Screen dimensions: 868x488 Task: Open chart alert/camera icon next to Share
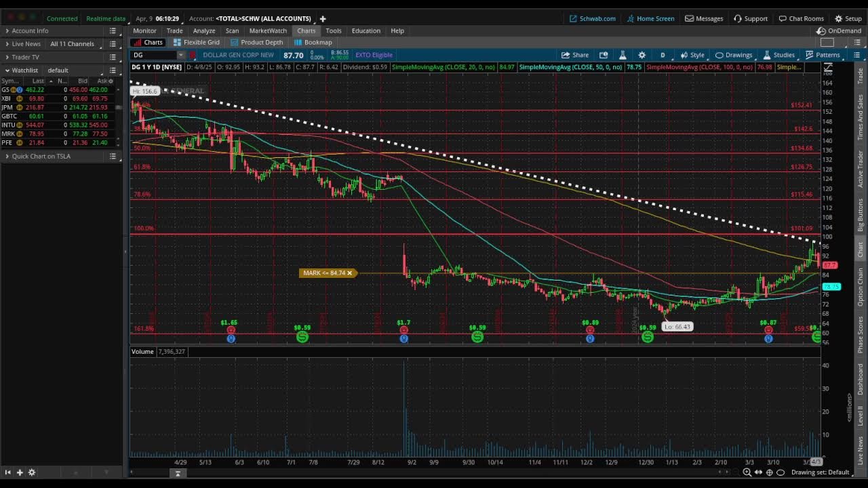604,55
